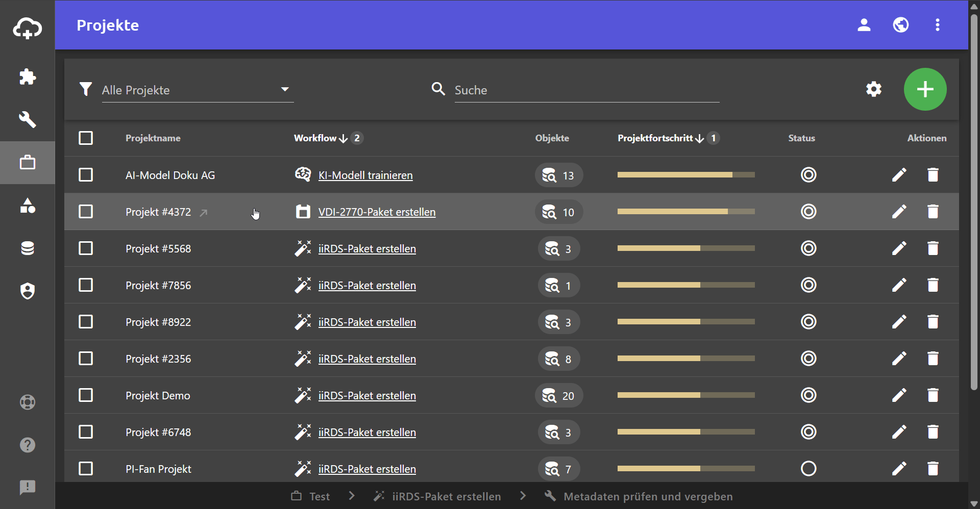
Task: Select the Projekt #4372 checkbox
Action: coord(86,212)
